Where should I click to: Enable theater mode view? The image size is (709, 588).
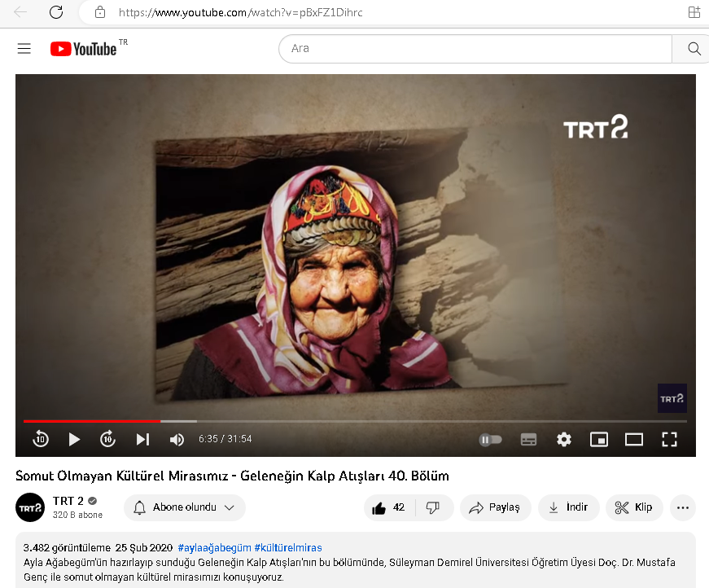pyautogui.click(x=634, y=440)
